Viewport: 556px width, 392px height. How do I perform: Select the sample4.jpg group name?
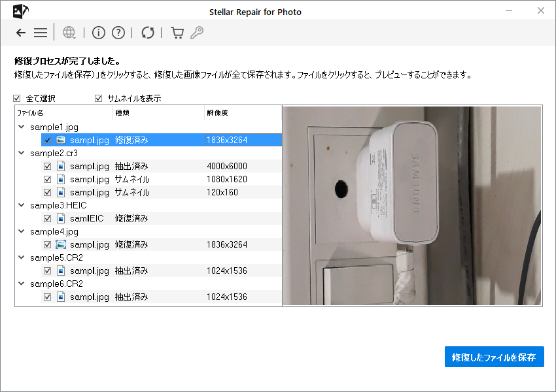pos(54,231)
